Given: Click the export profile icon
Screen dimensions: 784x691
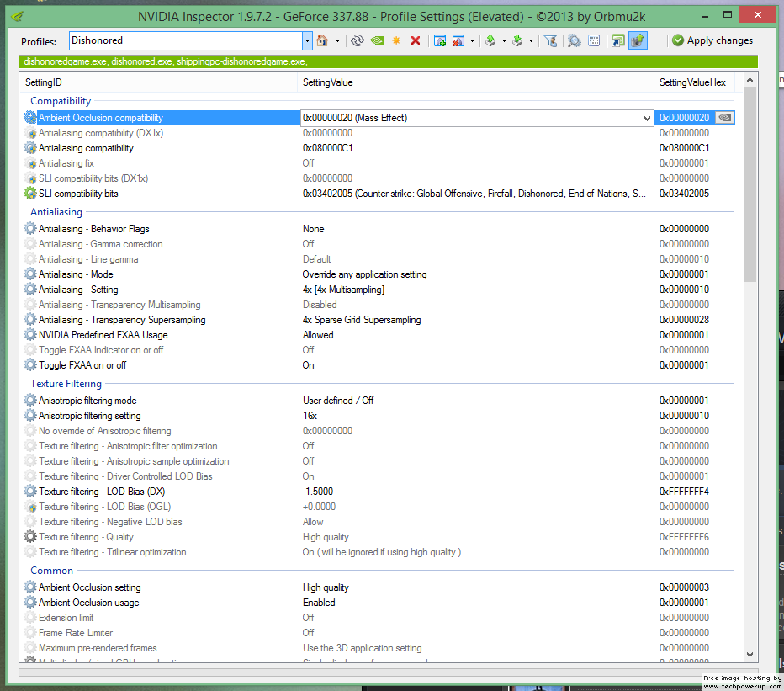Looking at the screenshot, I should click(x=490, y=40).
